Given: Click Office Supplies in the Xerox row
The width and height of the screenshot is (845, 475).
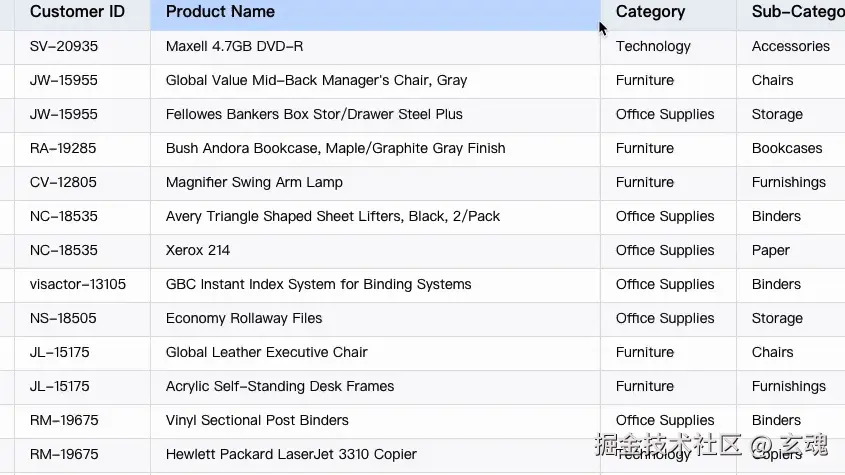Looking at the screenshot, I should click(668, 251).
